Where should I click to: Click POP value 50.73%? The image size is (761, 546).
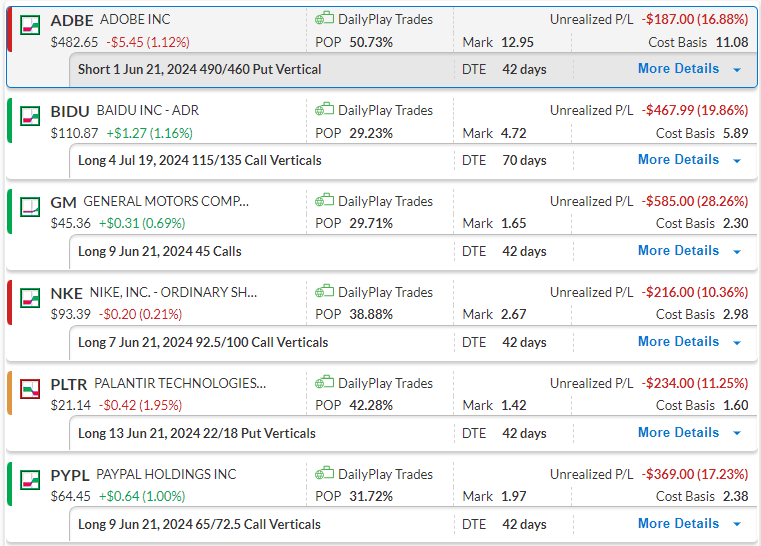[x=371, y=43]
